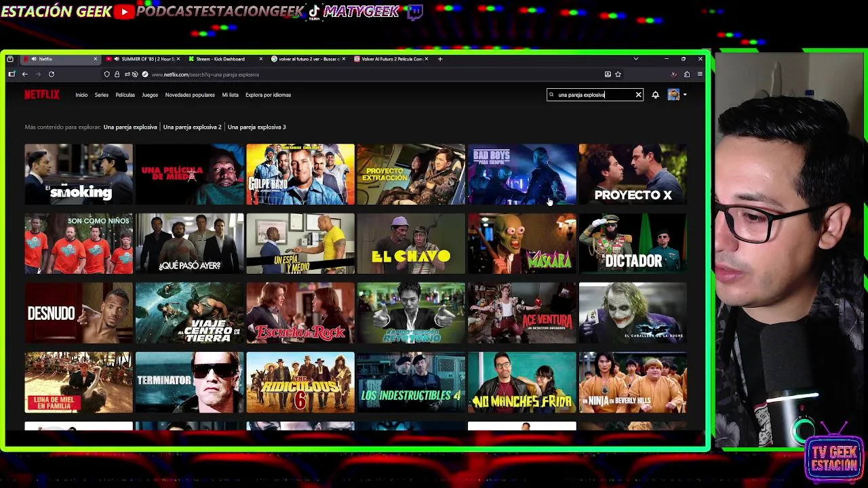
Task: Open La Máscara thumbnail
Action: [x=522, y=244]
